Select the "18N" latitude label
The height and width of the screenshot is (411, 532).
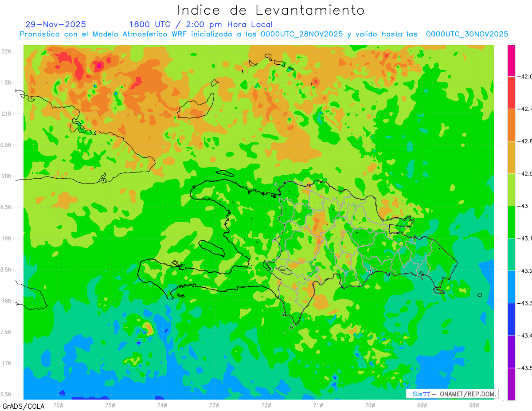[7, 301]
